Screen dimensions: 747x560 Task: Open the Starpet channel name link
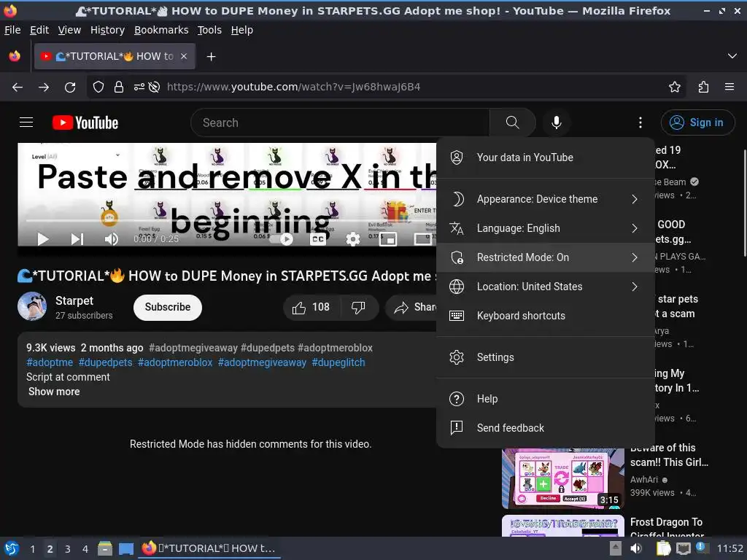pos(74,300)
